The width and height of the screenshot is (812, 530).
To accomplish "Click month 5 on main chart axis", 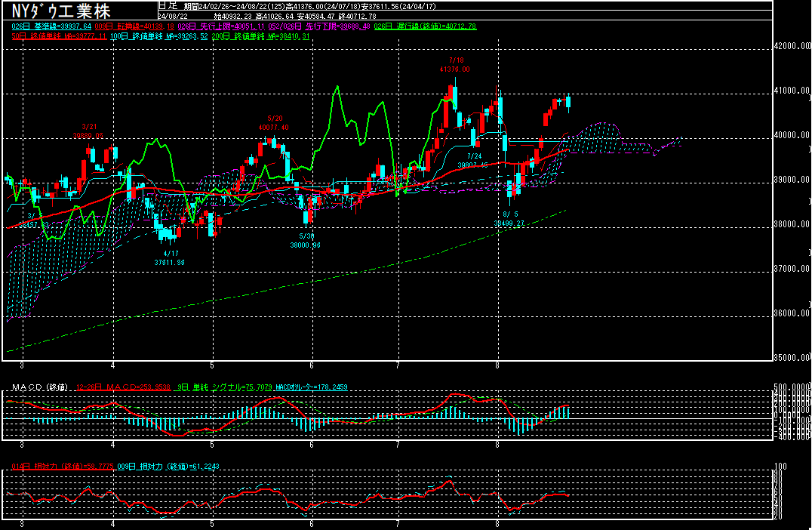I will (212, 365).
